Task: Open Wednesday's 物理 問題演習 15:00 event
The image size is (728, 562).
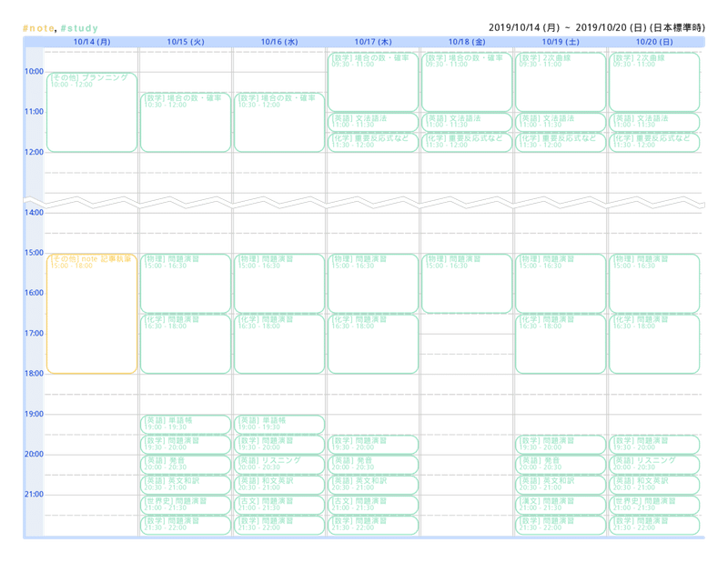Action: 279,284
